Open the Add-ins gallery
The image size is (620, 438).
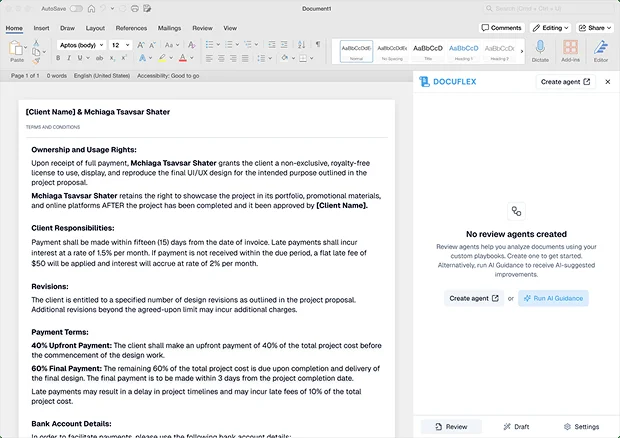[x=570, y=50]
